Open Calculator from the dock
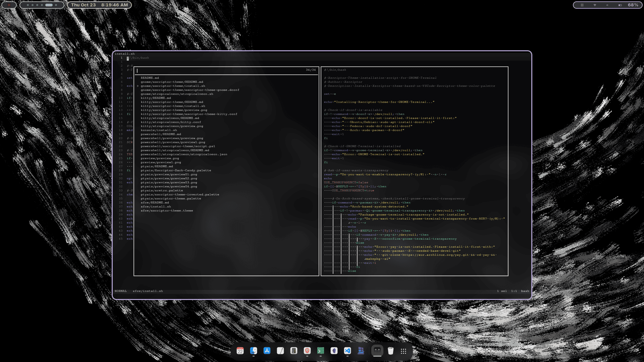The height and width of the screenshot is (362, 644). 294,351
